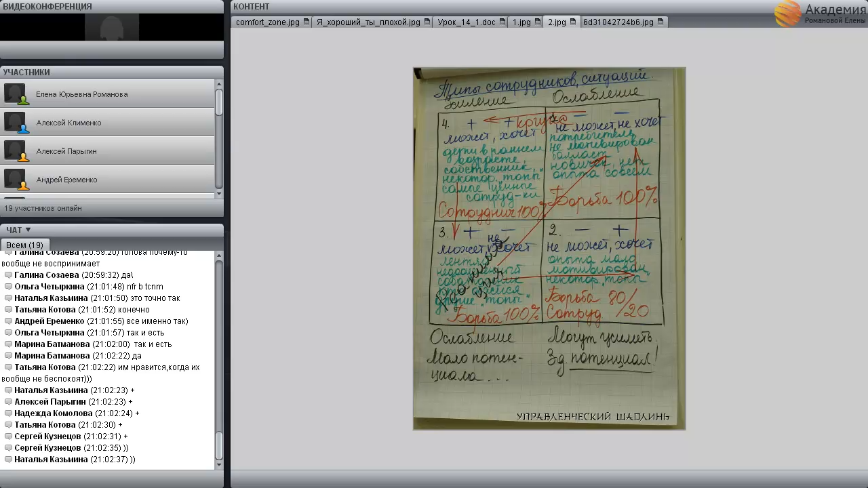Open the ЧАТ dropdown arrow
This screenshot has width=868, height=488.
click(28, 230)
